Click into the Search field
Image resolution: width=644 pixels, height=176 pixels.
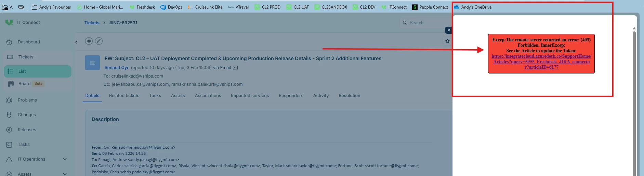pos(426,23)
